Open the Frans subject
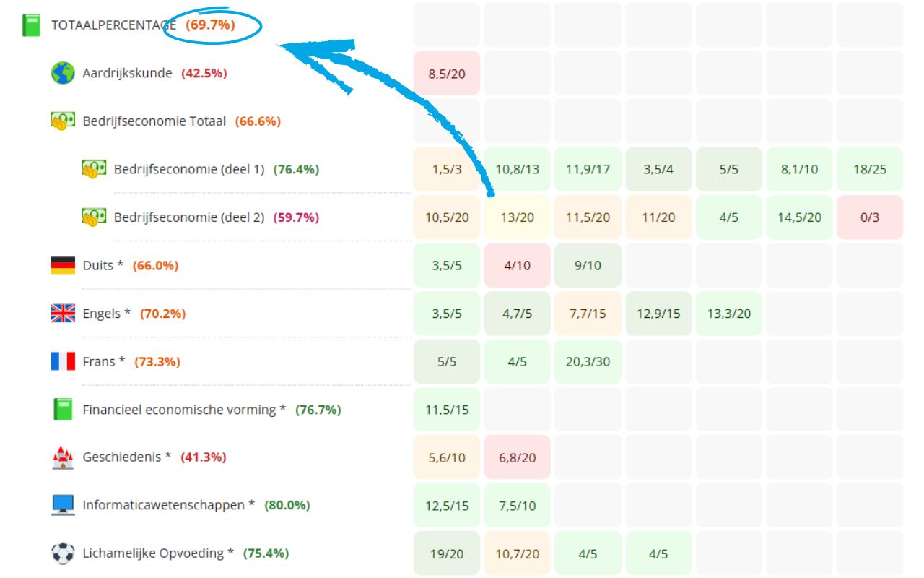924x578 pixels. [104, 361]
